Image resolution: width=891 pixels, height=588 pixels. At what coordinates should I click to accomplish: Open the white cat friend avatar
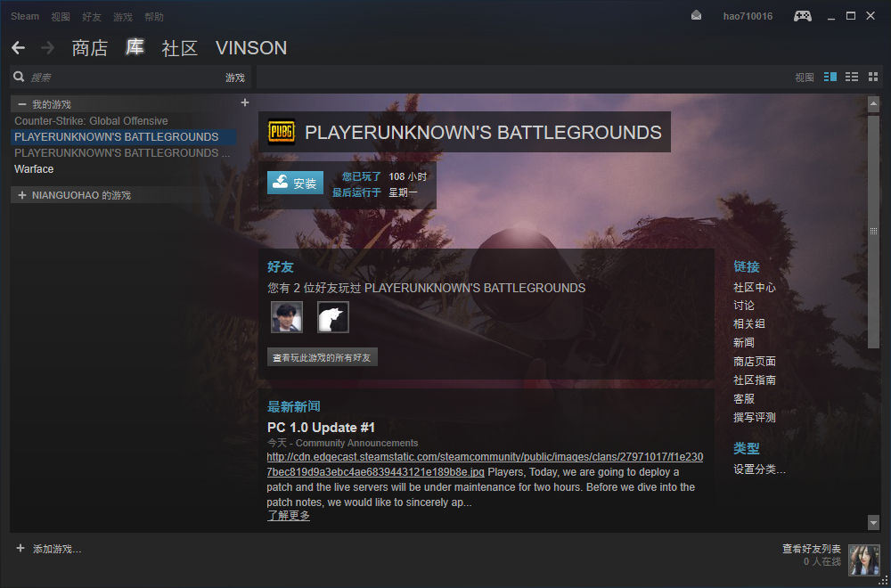point(333,317)
